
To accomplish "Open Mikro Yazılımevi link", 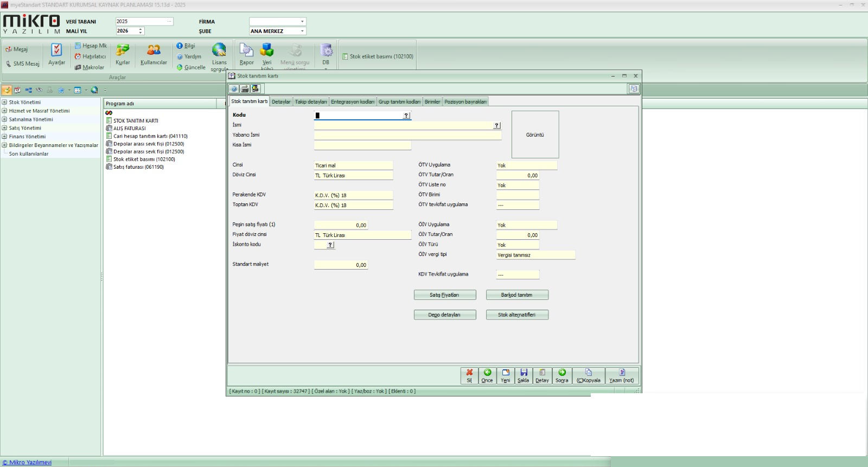I will (27, 463).
